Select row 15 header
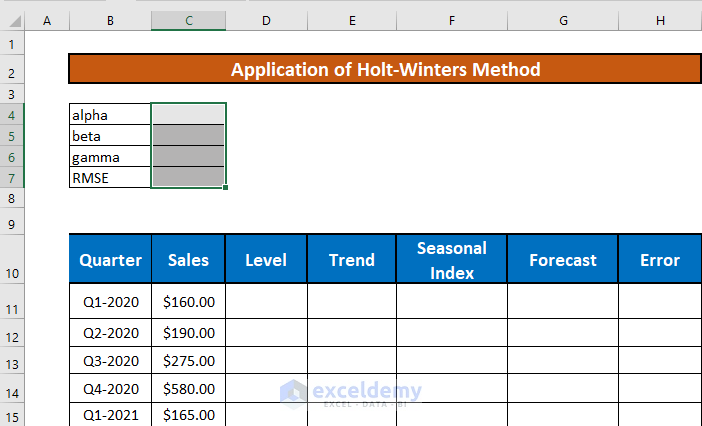The width and height of the screenshot is (702, 426). [12, 416]
